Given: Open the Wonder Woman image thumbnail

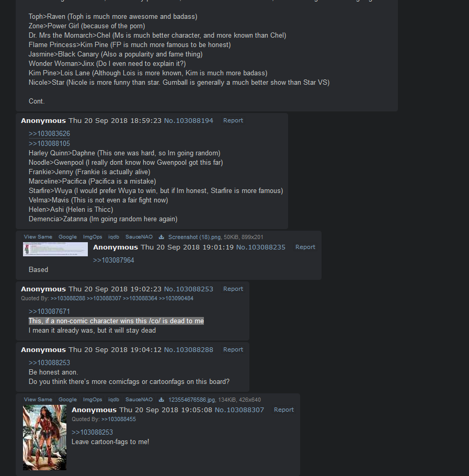Looking at the screenshot, I should coord(44,437).
